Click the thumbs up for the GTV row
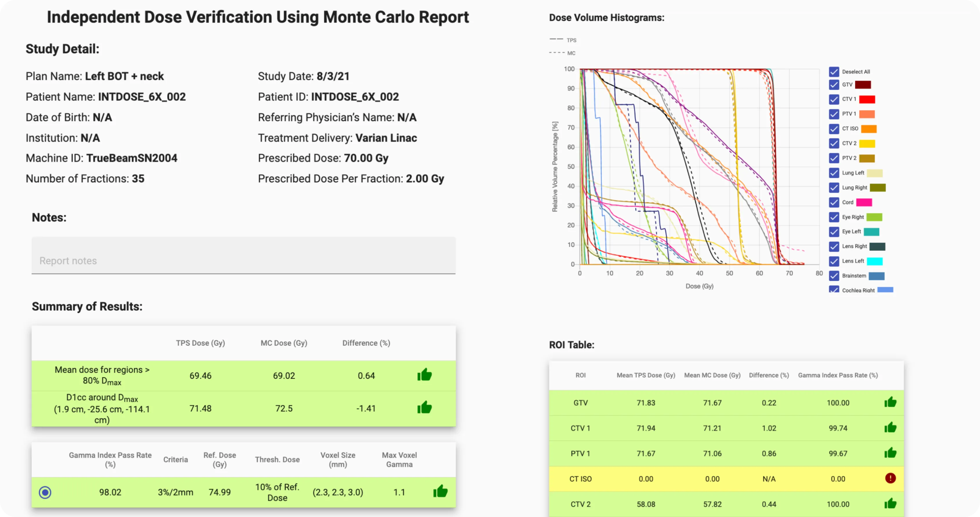Viewport: 980px width, 517px height. pos(891,402)
